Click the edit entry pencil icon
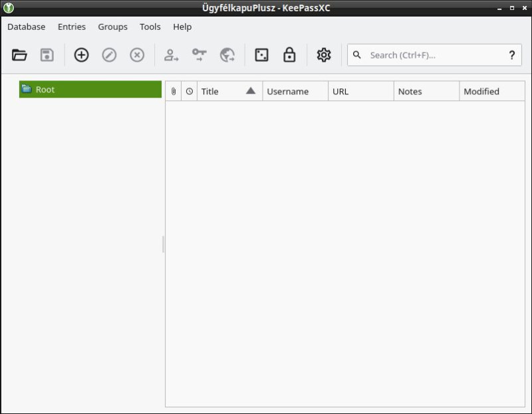Viewport: 532px width, 414px height. click(x=109, y=55)
